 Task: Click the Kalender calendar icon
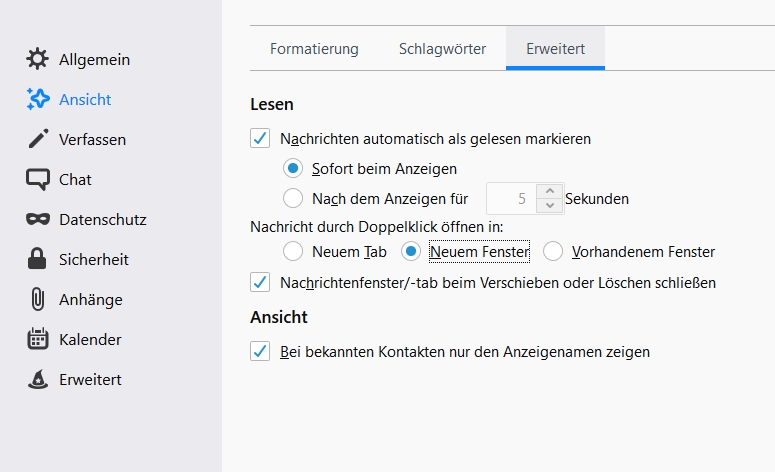click(38, 339)
